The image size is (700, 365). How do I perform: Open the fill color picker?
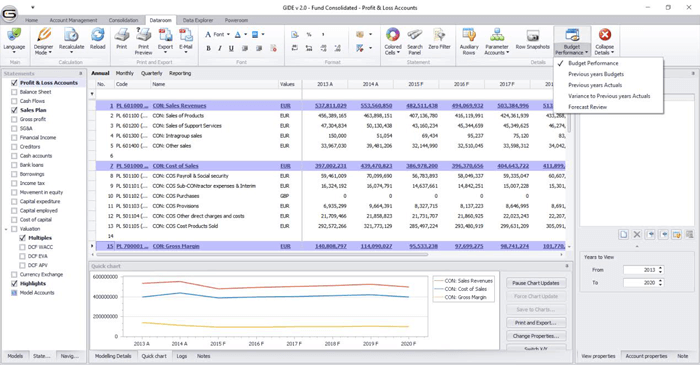pyautogui.click(x=254, y=34)
